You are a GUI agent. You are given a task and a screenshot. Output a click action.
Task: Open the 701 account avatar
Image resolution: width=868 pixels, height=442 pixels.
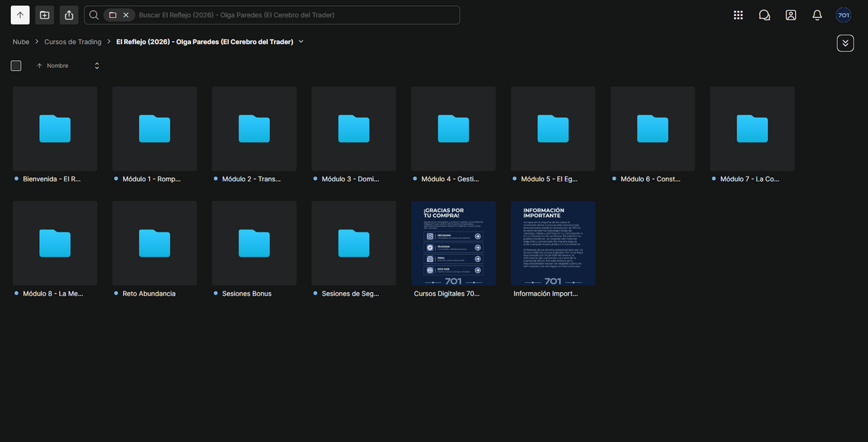(x=843, y=15)
